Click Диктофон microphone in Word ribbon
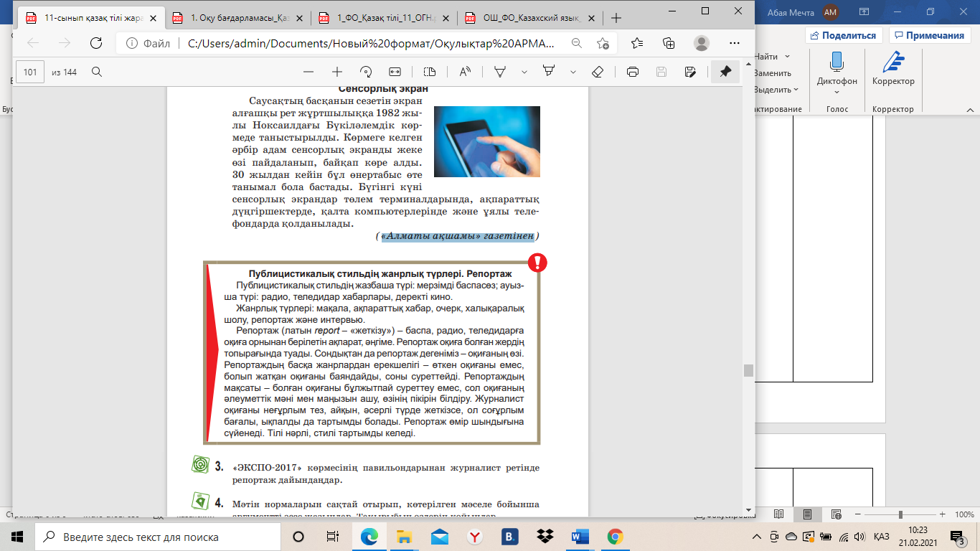This screenshot has height=551, width=980. pyautogui.click(x=837, y=62)
